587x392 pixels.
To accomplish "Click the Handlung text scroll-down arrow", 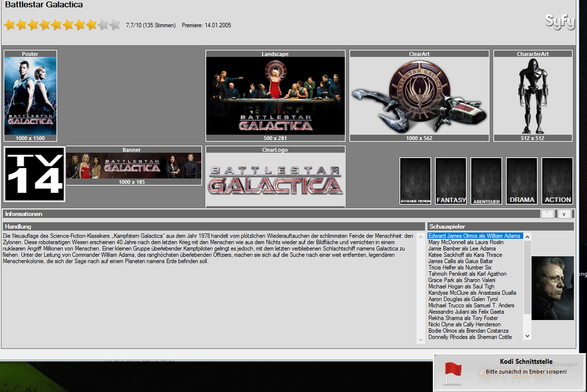I will [421, 339].
